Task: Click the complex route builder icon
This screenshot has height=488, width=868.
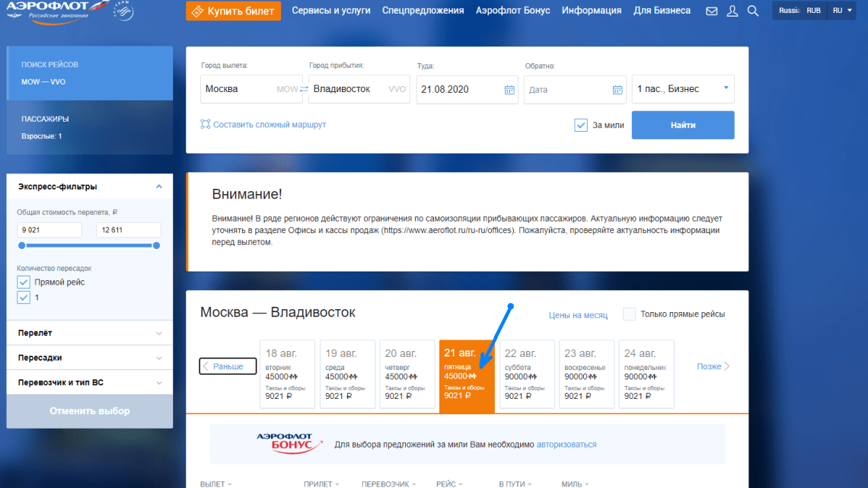Action: pyautogui.click(x=206, y=124)
